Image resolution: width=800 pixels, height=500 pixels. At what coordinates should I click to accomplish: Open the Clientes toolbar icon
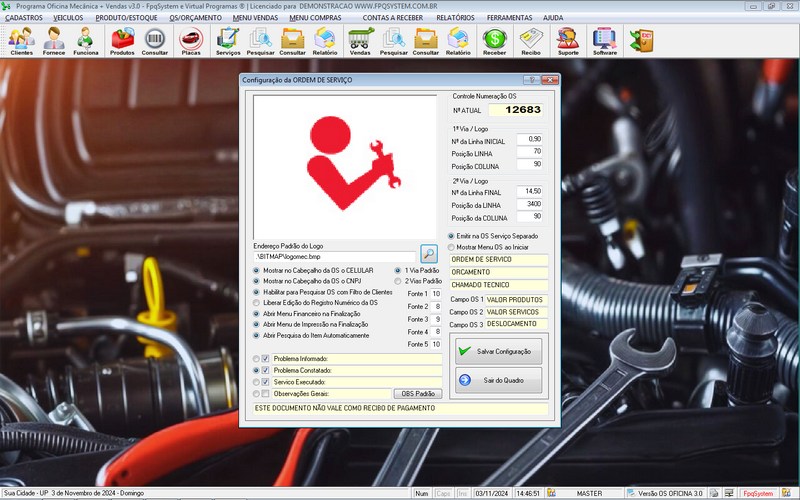click(21, 40)
